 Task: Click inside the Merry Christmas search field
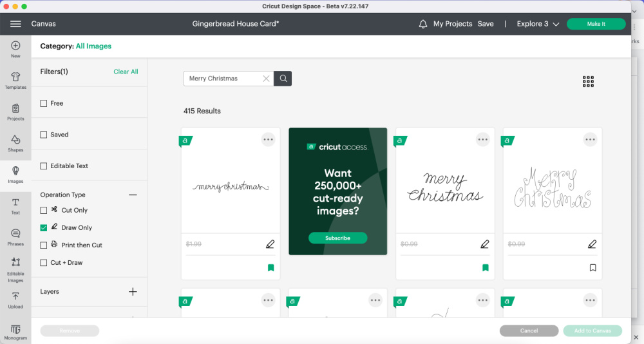coord(222,79)
